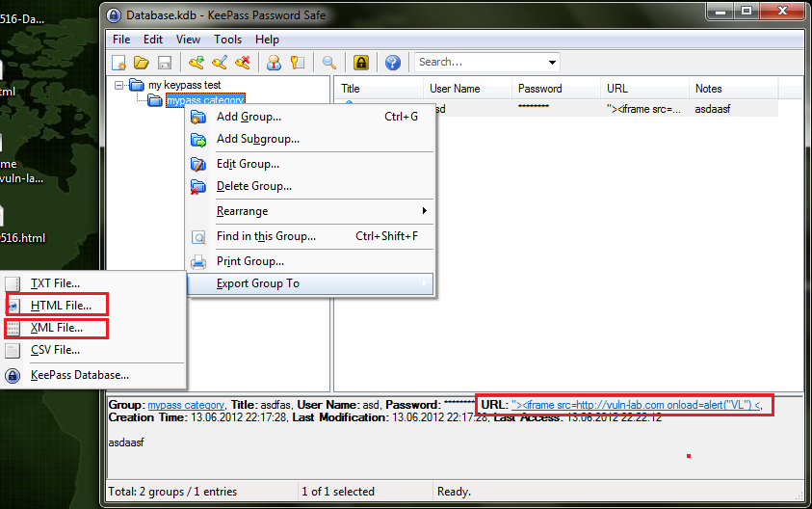The image size is (812, 509).
Task: Open the Help menu
Action: 267,40
